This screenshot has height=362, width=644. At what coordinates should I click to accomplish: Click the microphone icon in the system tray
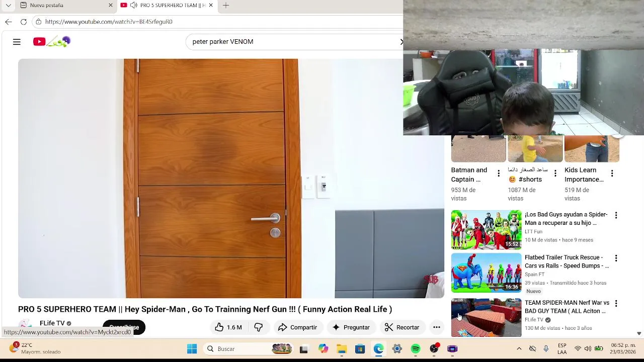(546, 349)
